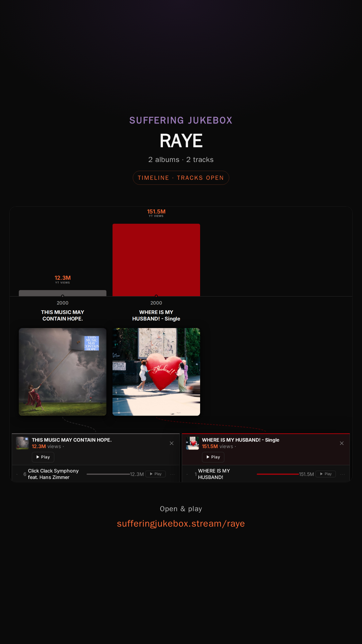
Task: Play track Click Clack Symphony
Action: (156, 474)
